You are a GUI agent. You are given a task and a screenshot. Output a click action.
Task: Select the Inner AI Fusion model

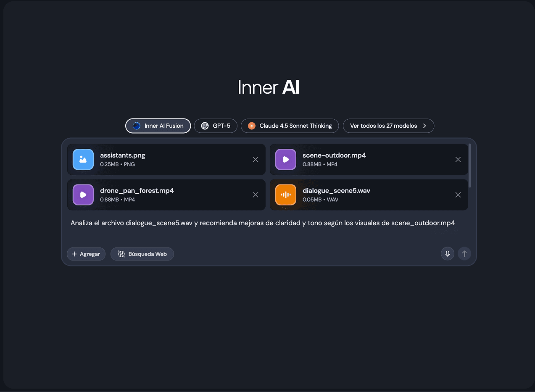pyautogui.click(x=158, y=126)
